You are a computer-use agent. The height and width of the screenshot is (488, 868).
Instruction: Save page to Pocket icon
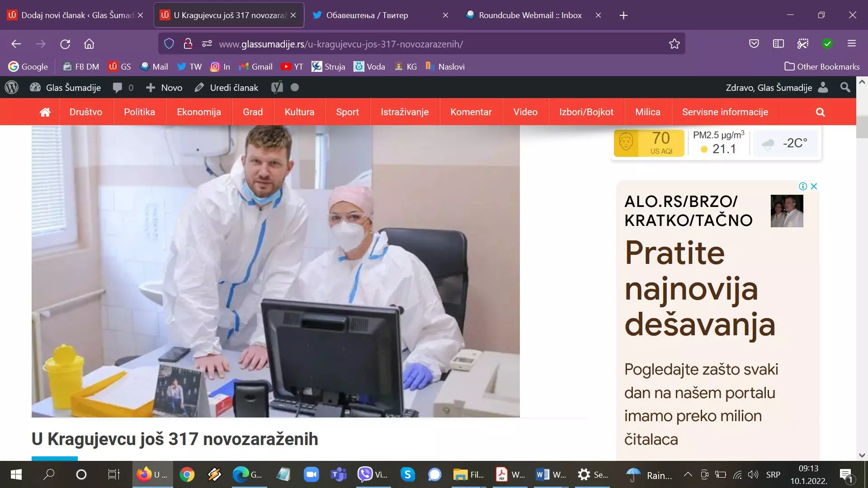coord(754,44)
